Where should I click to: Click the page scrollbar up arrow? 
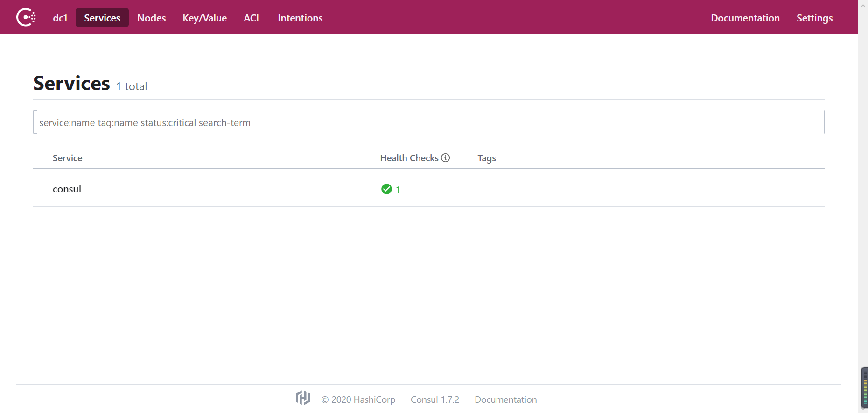(x=863, y=5)
